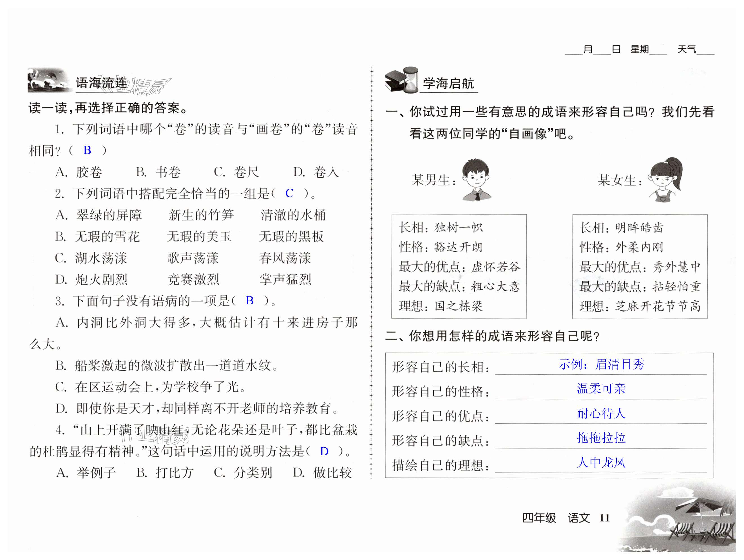The height and width of the screenshot is (560, 744).
Task: Select option B. 书卷
Action: pyautogui.click(x=158, y=172)
